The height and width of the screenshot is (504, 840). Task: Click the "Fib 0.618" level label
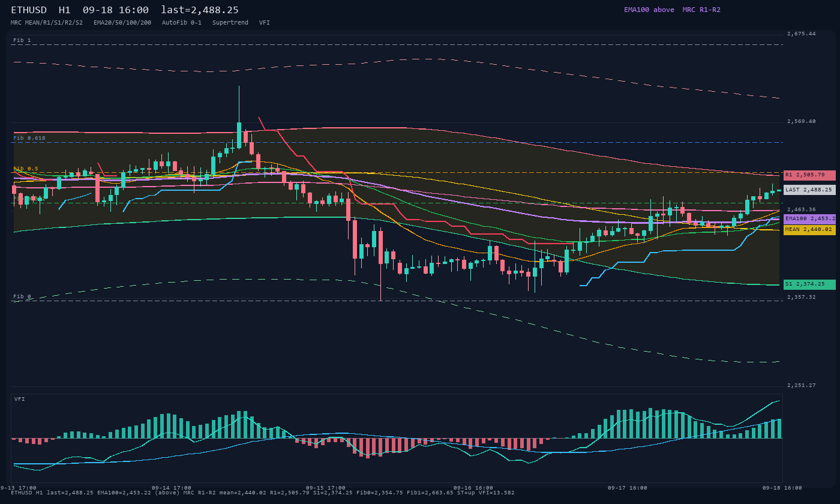29,138
